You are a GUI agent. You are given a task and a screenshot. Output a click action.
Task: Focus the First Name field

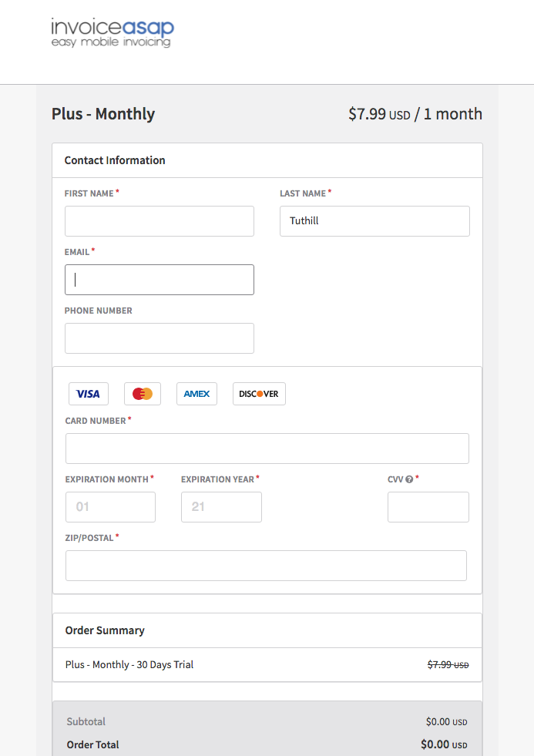160,221
